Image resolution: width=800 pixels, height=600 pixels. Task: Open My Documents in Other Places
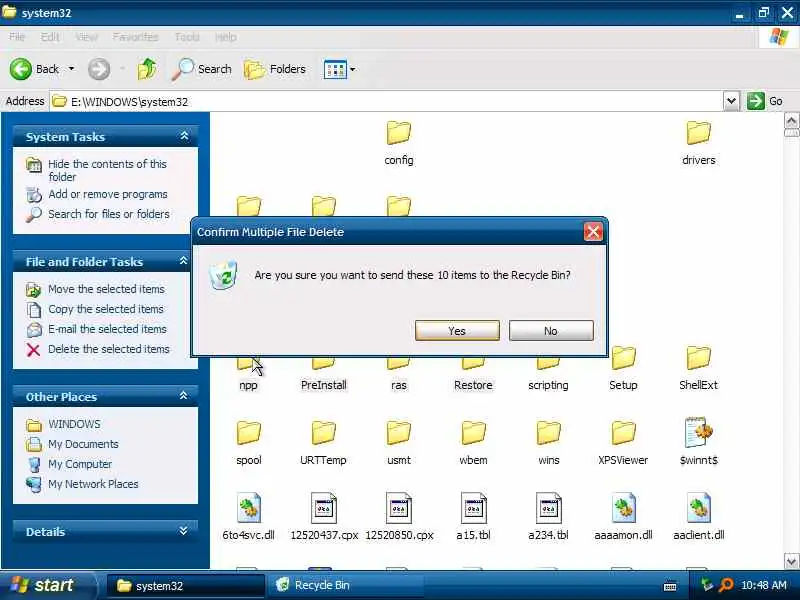coord(83,444)
